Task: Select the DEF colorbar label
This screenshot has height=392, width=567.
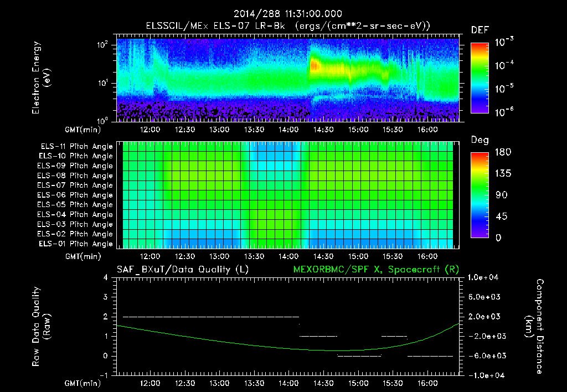Action: click(x=480, y=30)
